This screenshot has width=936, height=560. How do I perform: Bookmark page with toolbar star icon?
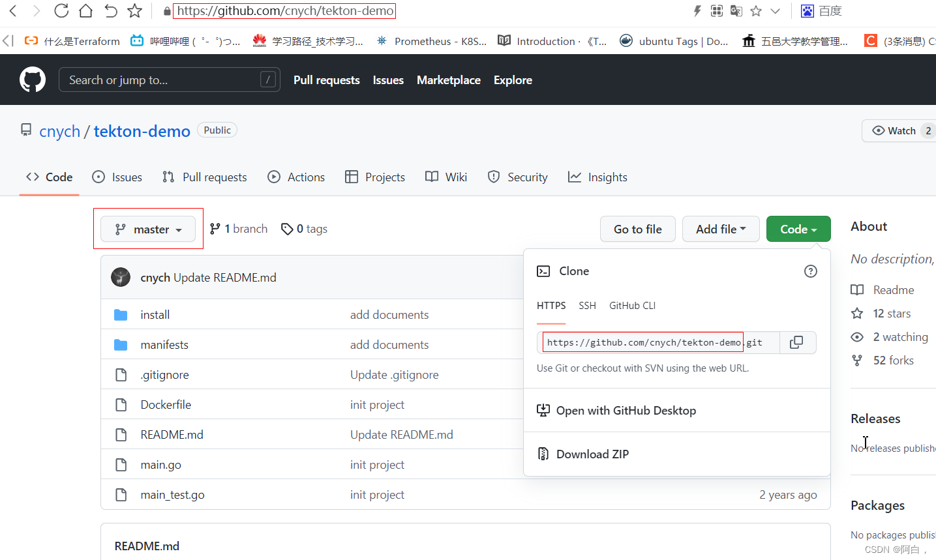coord(134,10)
